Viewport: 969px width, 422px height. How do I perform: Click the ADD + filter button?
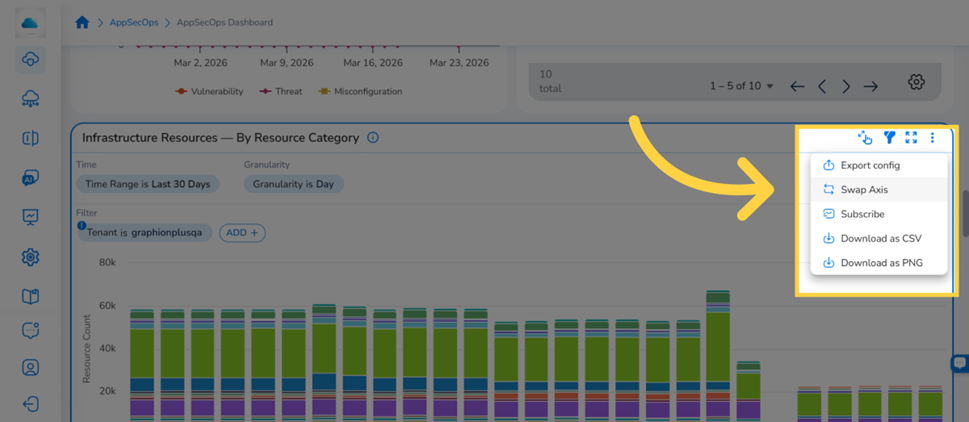(x=242, y=233)
